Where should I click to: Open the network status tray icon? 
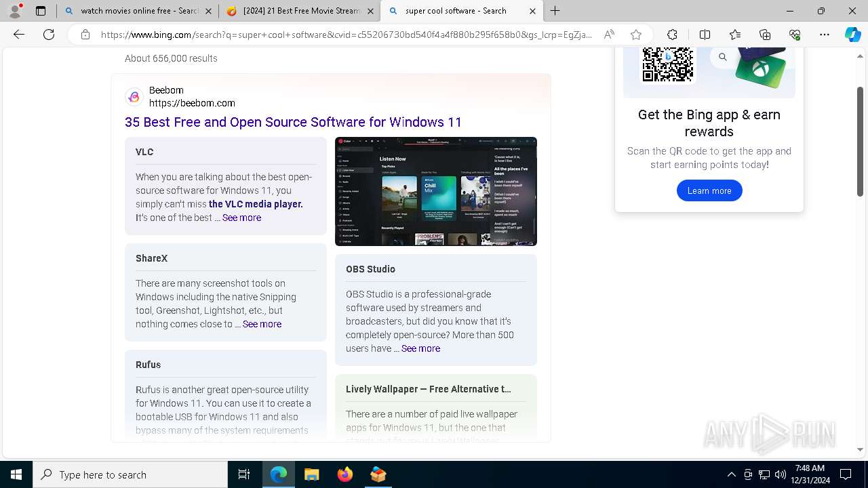coord(764,474)
